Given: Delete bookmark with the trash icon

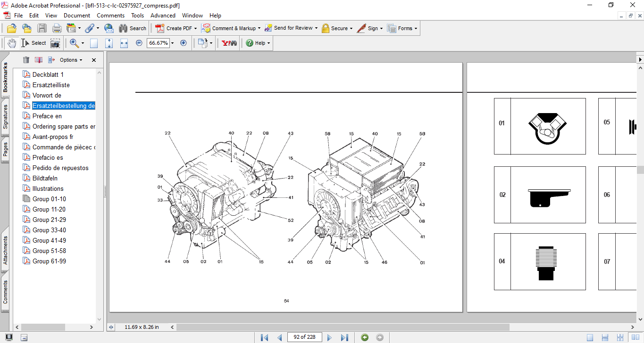Looking at the screenshot, I should [26, 60].
